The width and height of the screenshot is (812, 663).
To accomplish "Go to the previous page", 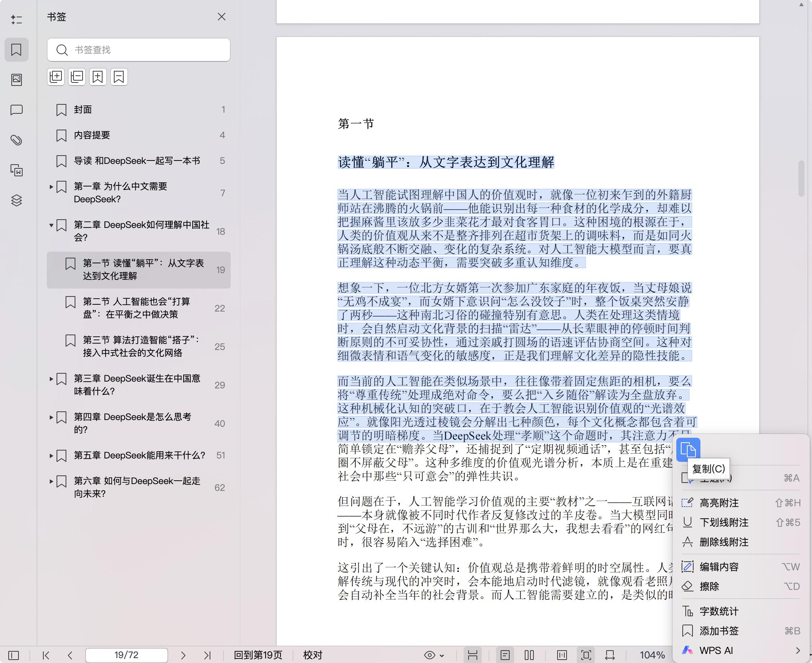I will 70,655.
